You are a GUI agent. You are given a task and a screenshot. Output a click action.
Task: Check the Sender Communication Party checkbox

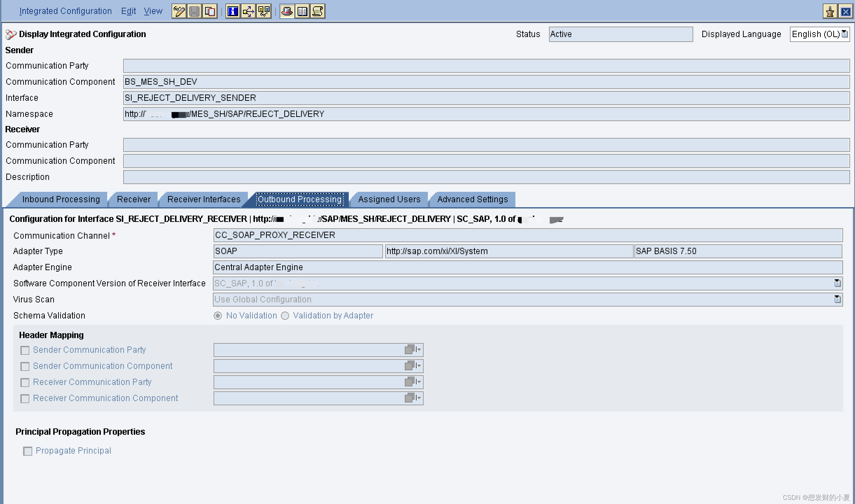(x=25, y=350)
